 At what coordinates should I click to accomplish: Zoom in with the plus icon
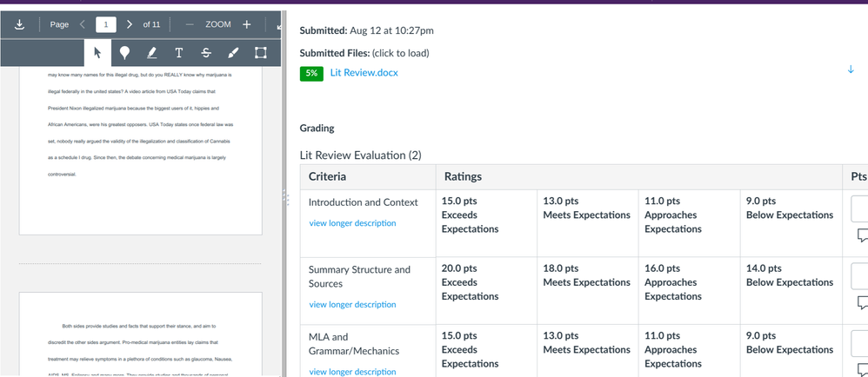(x=247, y=24)
